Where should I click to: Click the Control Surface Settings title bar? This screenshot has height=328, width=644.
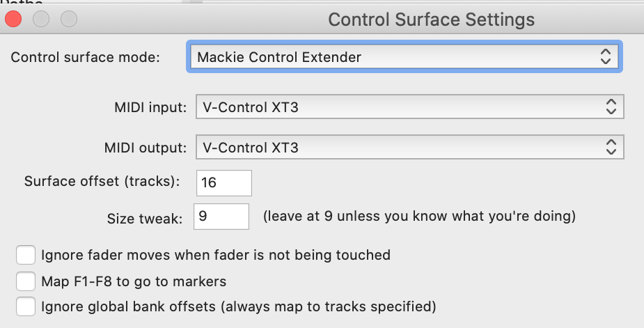pyautogui.click(x=431, y=19)
